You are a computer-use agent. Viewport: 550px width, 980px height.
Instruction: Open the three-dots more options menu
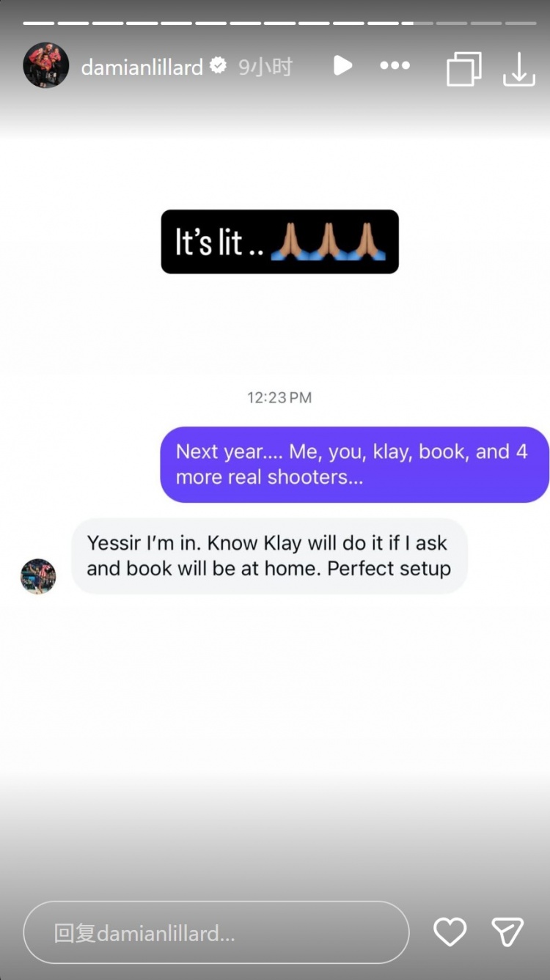[x=395, y=66]
